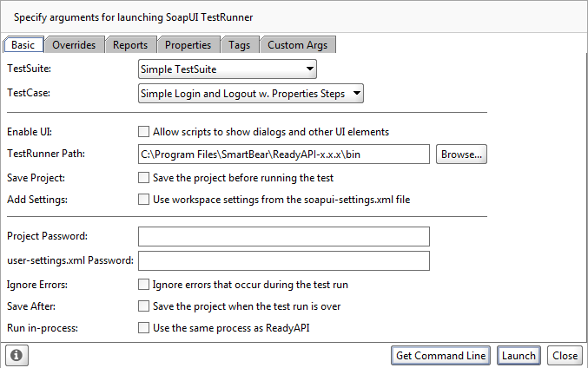Expand the TestCase dropdown list
Image resolution: width=588 pixels, height=368 pixels.
coord(250,94)
